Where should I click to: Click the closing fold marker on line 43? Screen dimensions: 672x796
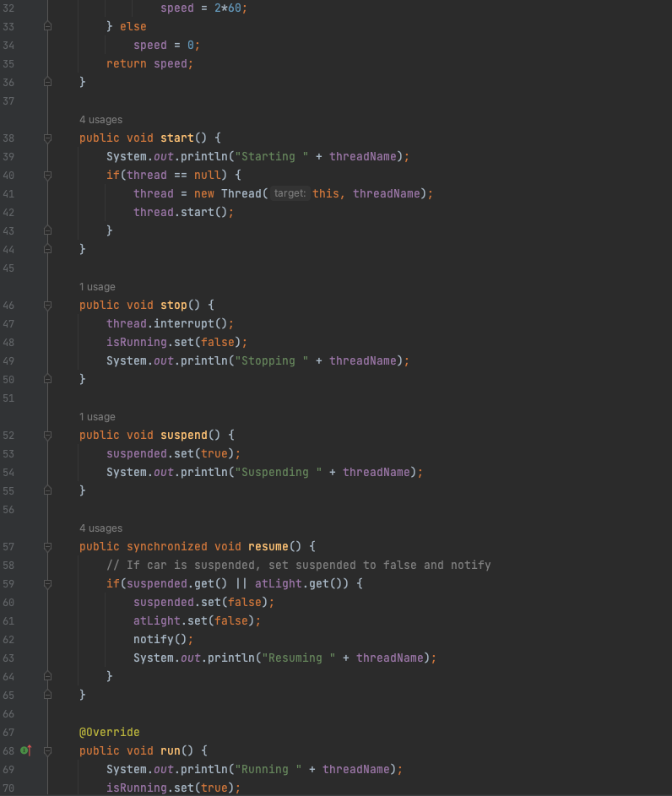(48, 230)
